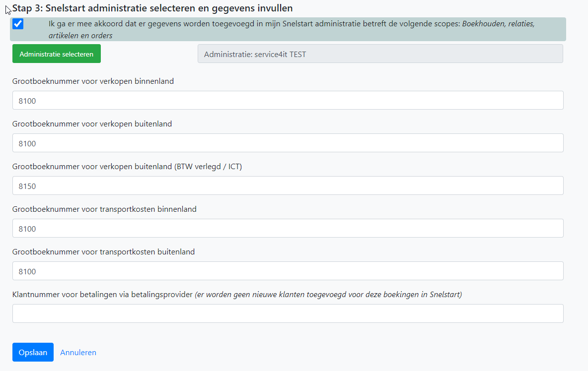Cancel via the Annuleren link

tap(78, 352)
